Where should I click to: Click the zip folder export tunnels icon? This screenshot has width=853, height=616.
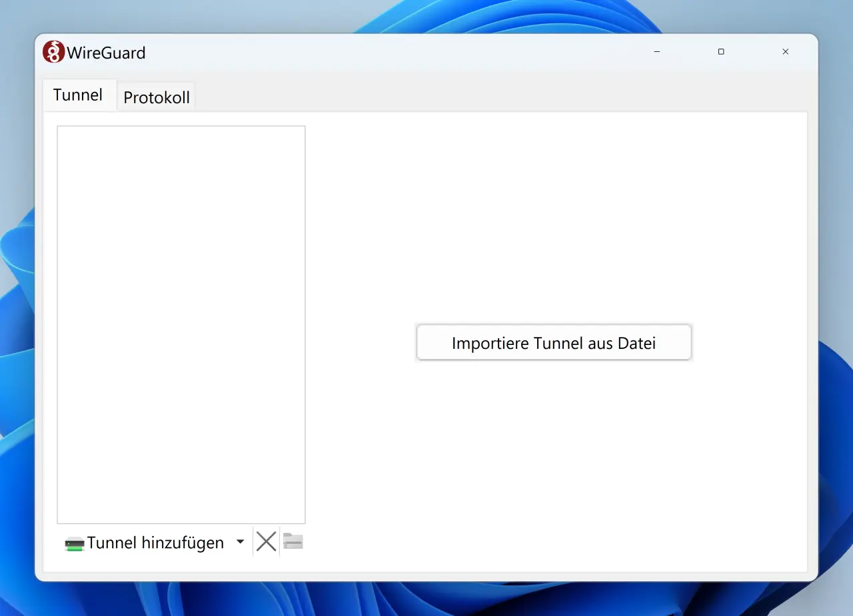293,541
